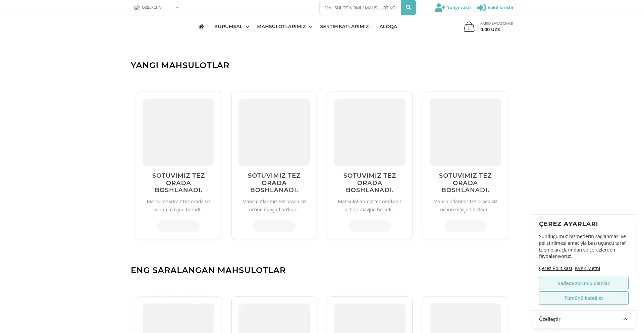Focus the MAHSULOT NOMI search field
Viewport: 644px width, 333px height.
(360, 8)
